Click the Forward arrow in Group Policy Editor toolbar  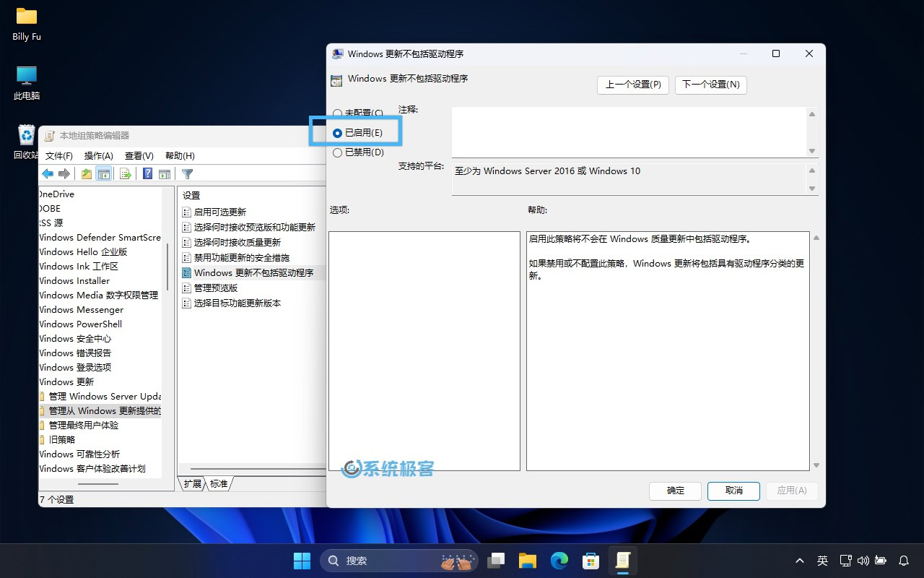click(x=64, y=173)
